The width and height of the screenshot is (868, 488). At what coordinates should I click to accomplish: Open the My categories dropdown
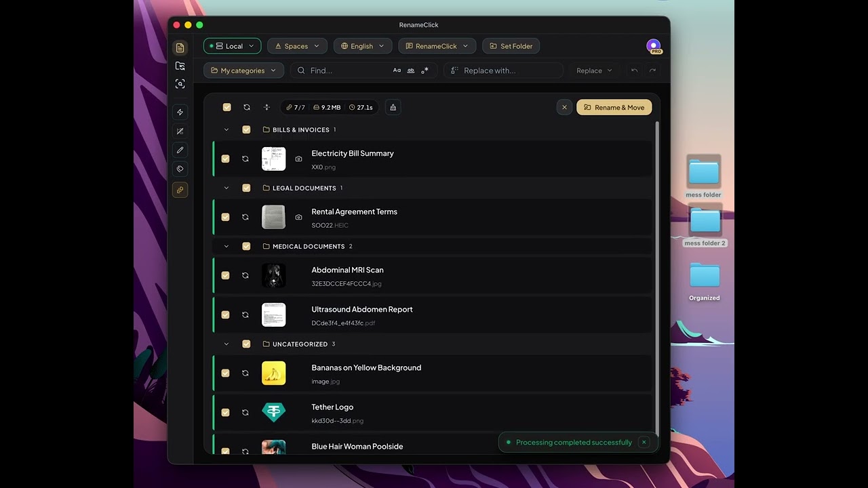244,70
